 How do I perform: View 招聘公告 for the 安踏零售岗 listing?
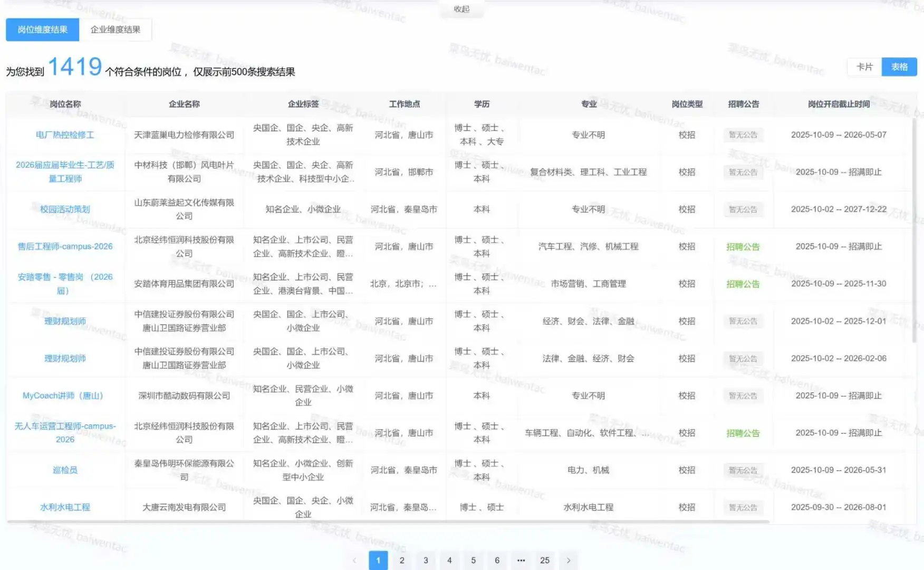click(x=743, y=283)
